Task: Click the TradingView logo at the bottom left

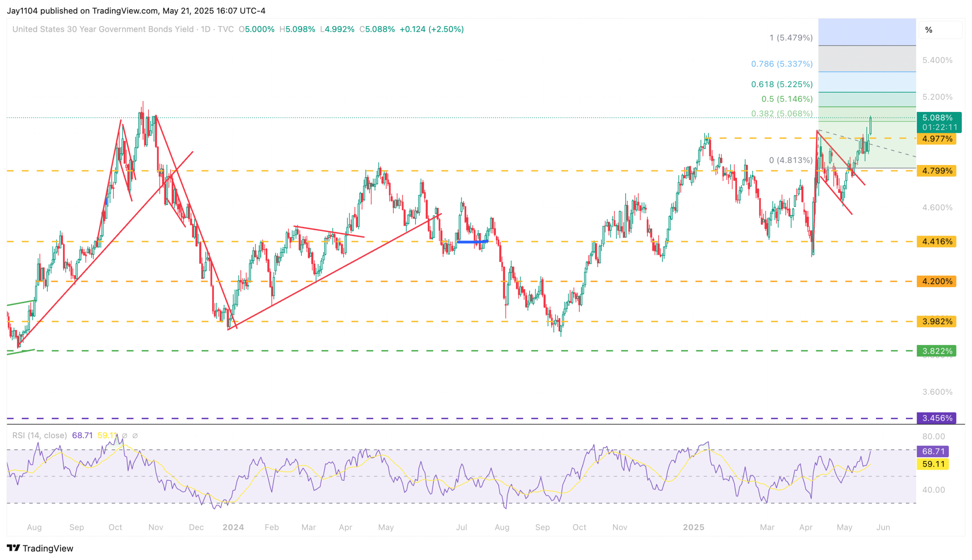Action: [40, 548]
